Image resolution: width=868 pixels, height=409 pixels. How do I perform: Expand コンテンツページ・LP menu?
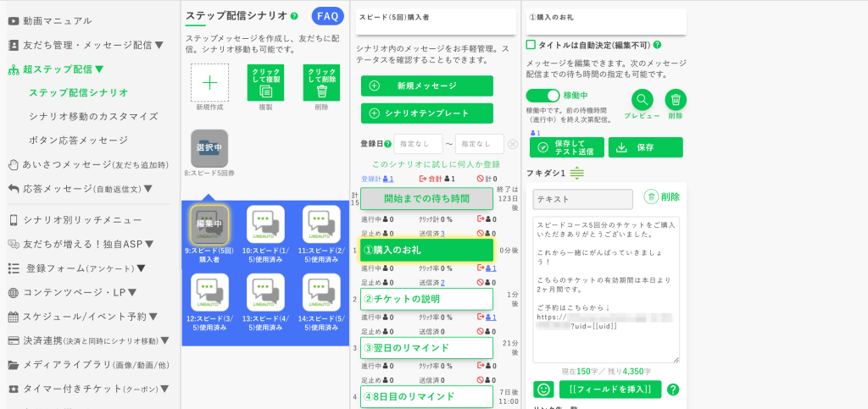[72, 292]
